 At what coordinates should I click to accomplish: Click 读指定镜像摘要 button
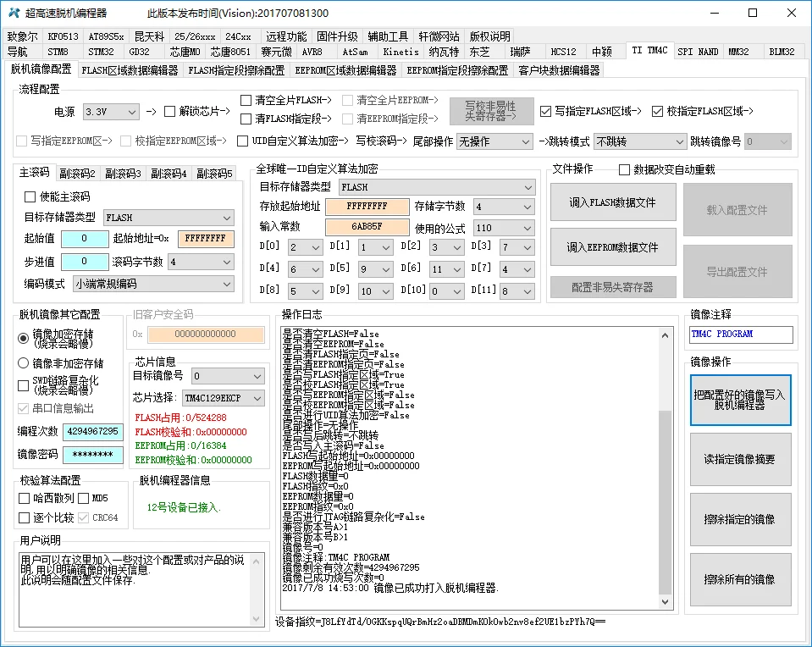[740, 460]
